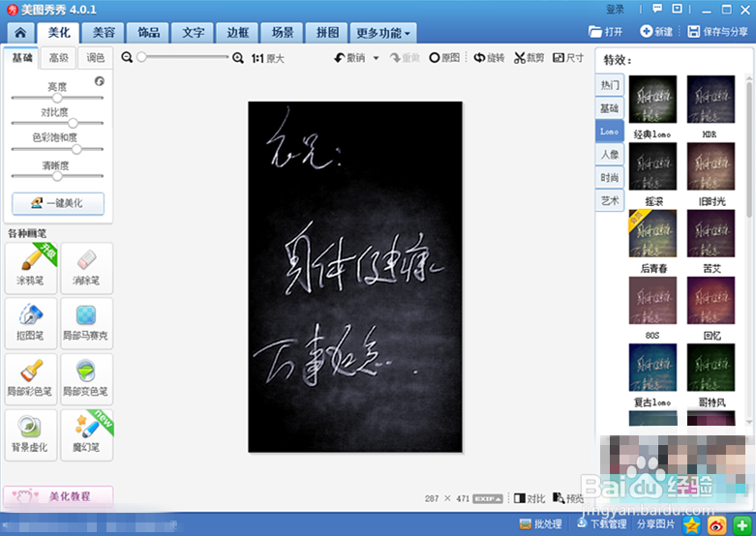Viewport: 756px width, 536px height.
Task: Open the 高级 adjustment sub-tab
Action: pos(59,58)
